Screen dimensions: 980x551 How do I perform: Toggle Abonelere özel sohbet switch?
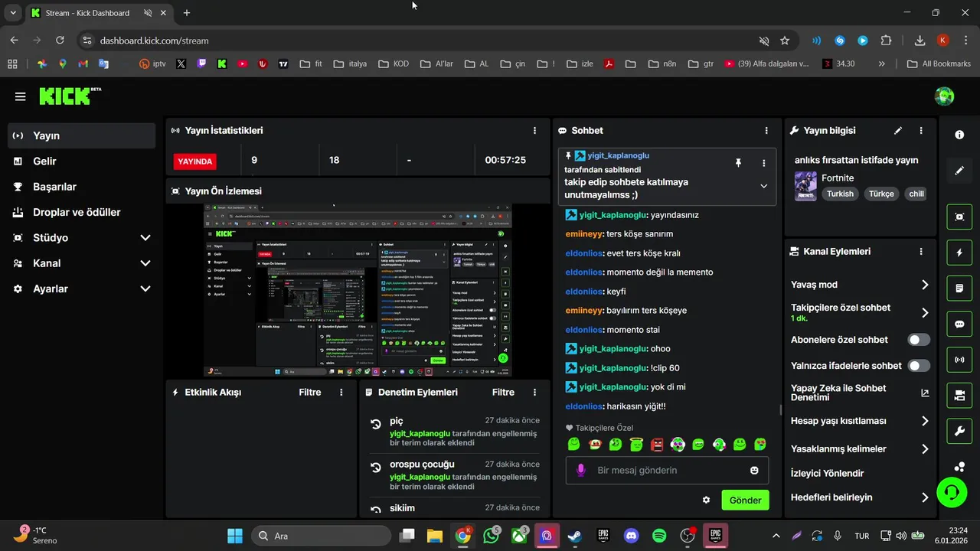click(x=919, y=340)
